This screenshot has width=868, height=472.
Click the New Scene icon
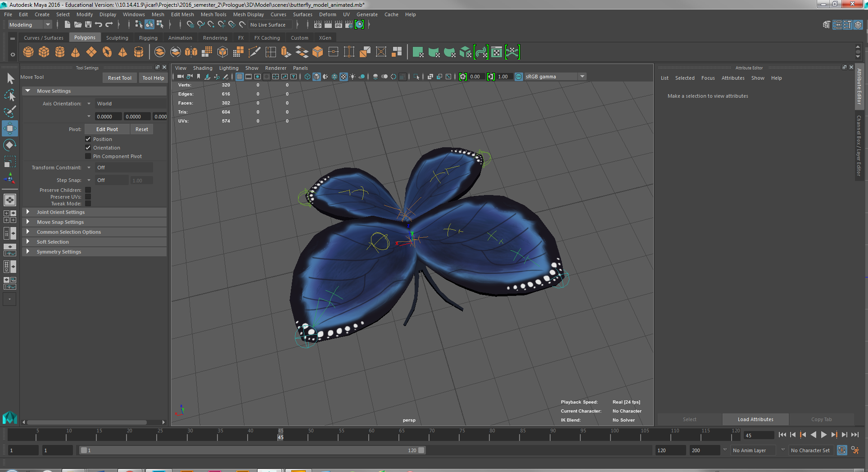pos(67,25)
